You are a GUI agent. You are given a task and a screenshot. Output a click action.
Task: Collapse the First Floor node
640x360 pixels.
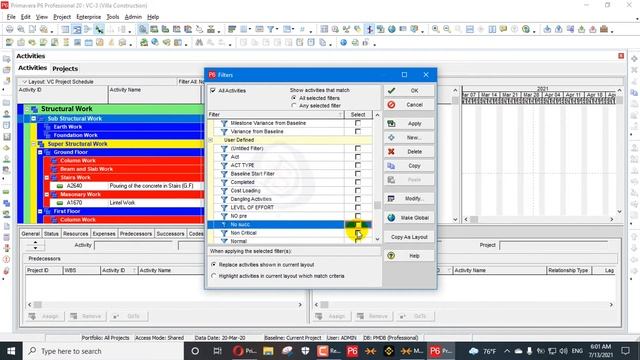coord(40,211)
